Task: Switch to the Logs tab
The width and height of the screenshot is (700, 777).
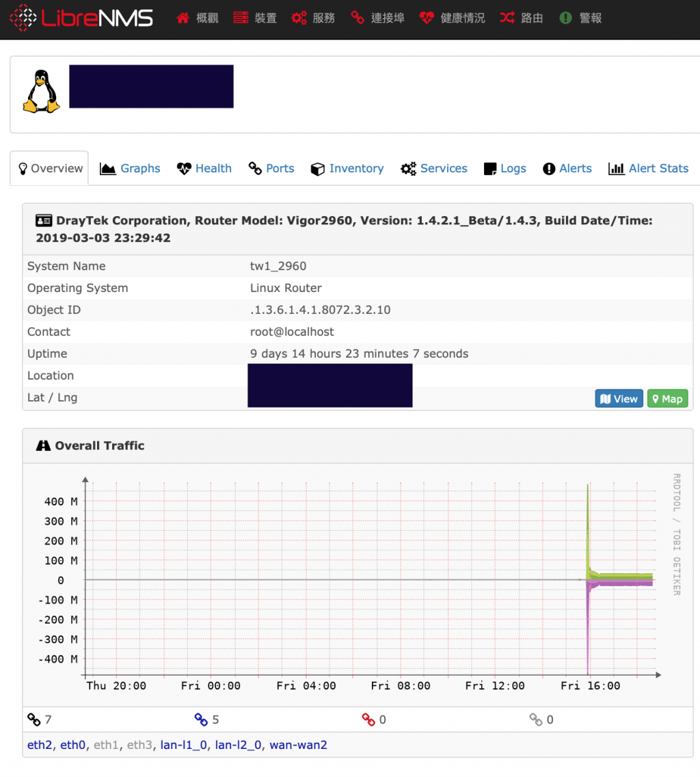Action: point(504,168)
